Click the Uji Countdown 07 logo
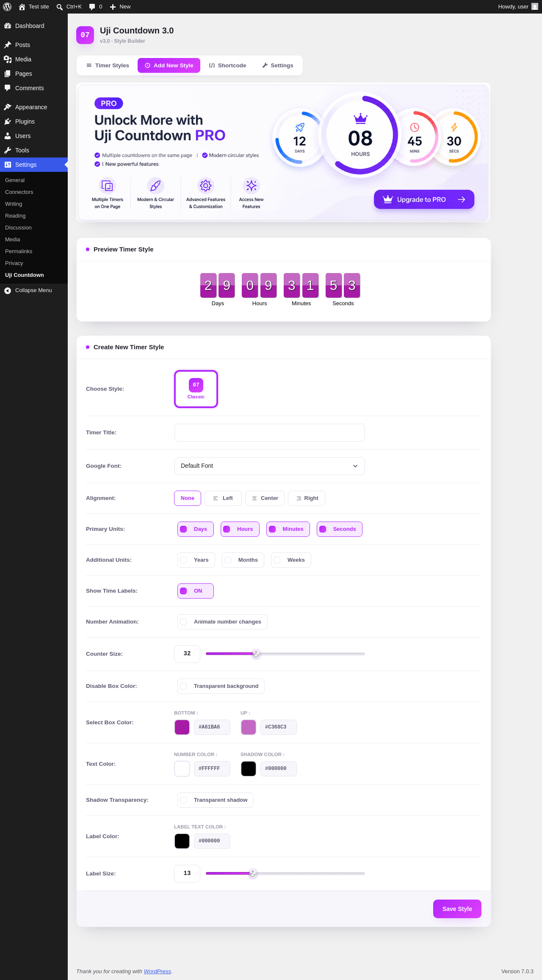542x980 pixels. click(85, 35)
